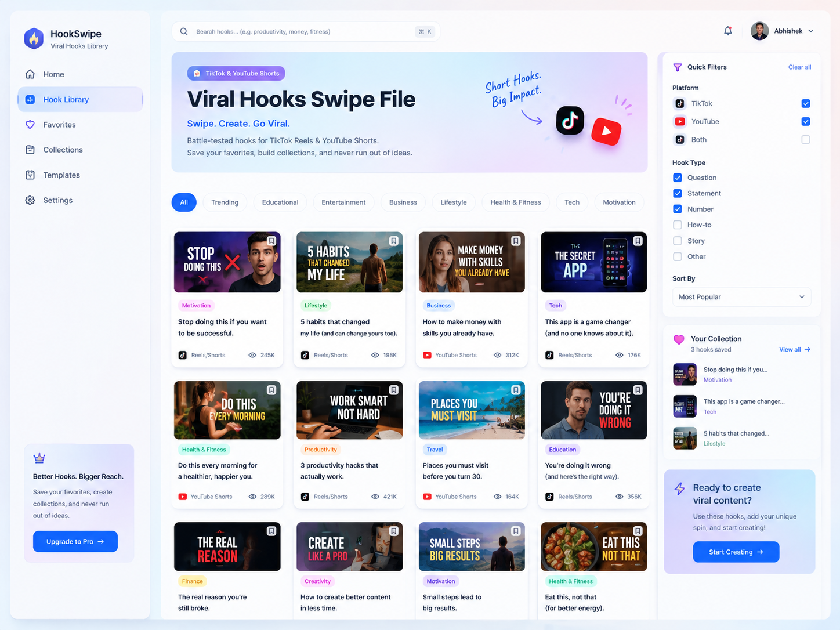
Task: Click the TikTok logo in banner
Action: click(570, 121)
